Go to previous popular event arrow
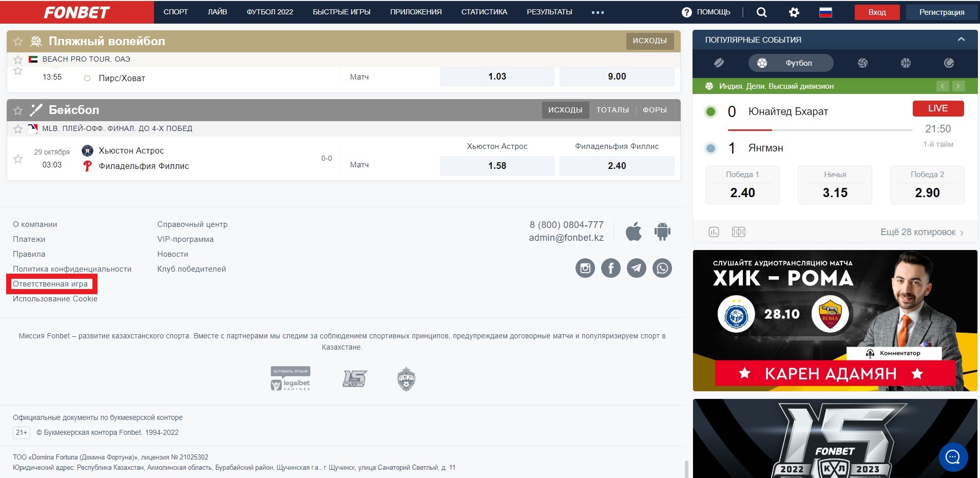Screen dimensions: 980x478 pyautogui.click(x=943, y=86)
